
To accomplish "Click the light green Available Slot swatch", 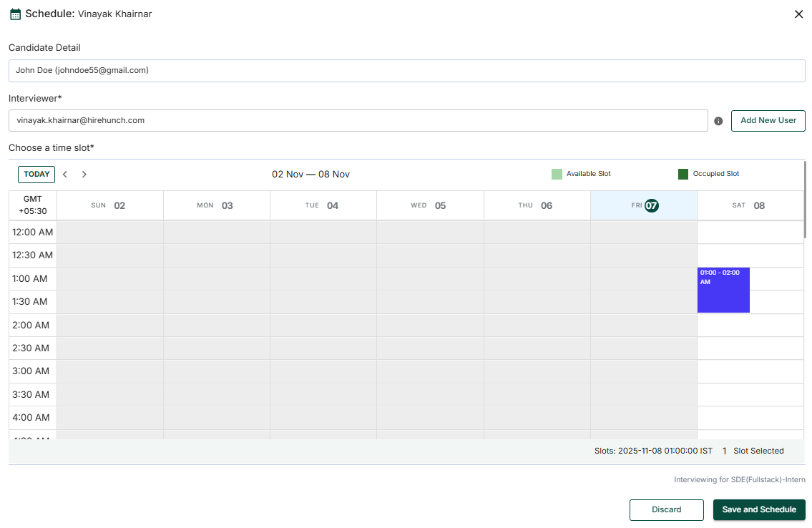I will 557,174.
